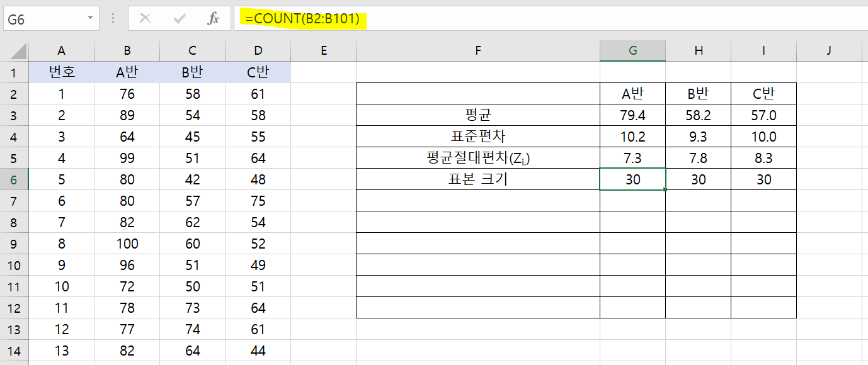Click cell C1 labeled B반
This screenshot has width=868, height=365.
tap(193, 72)
